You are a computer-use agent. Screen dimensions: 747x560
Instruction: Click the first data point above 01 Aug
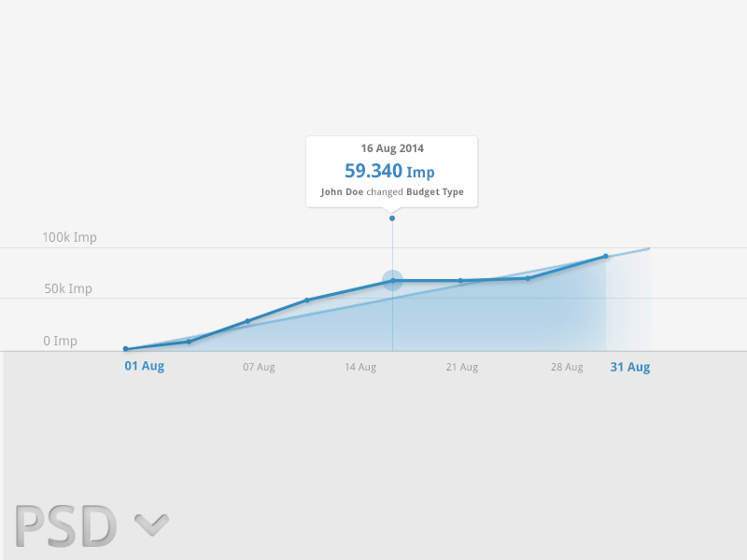coord(125,349)
